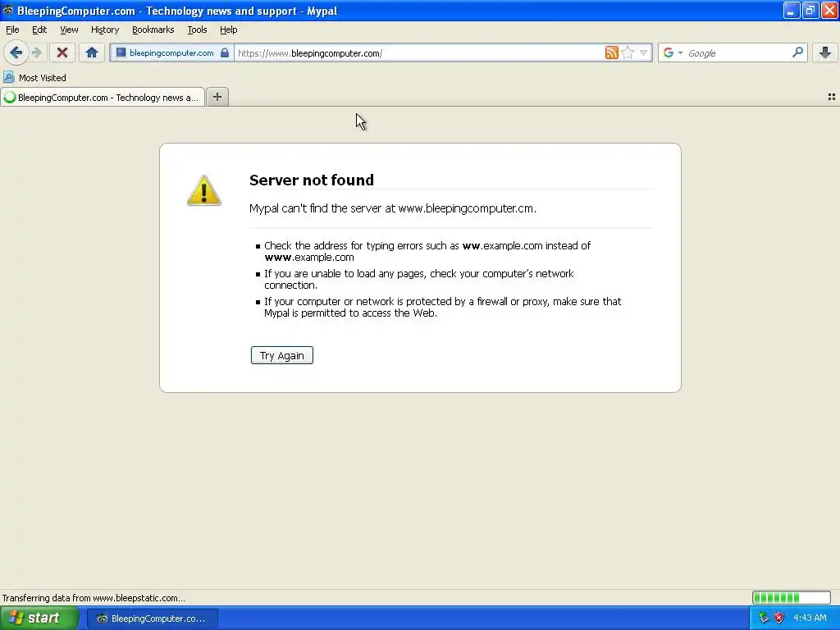Select BleepingComputer.co... taskbar button
Viewport: 840px width, 630px height.
point(152,619)
